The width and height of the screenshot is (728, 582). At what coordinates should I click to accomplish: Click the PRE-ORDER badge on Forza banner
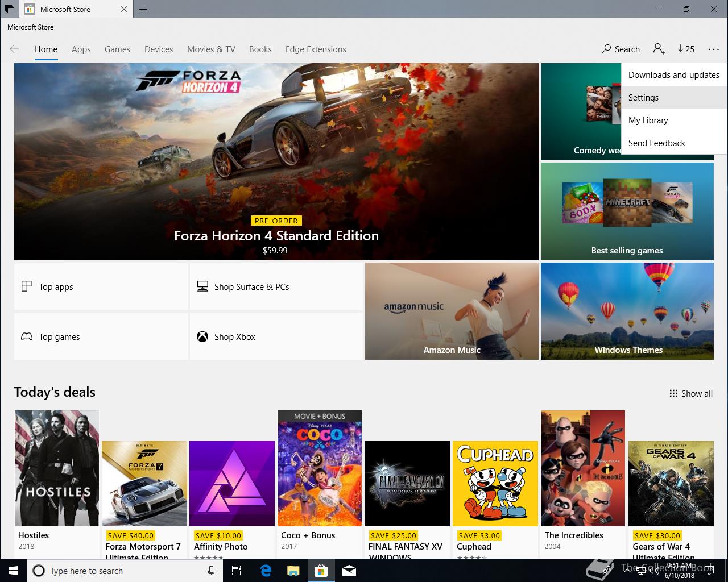[276, 221]
